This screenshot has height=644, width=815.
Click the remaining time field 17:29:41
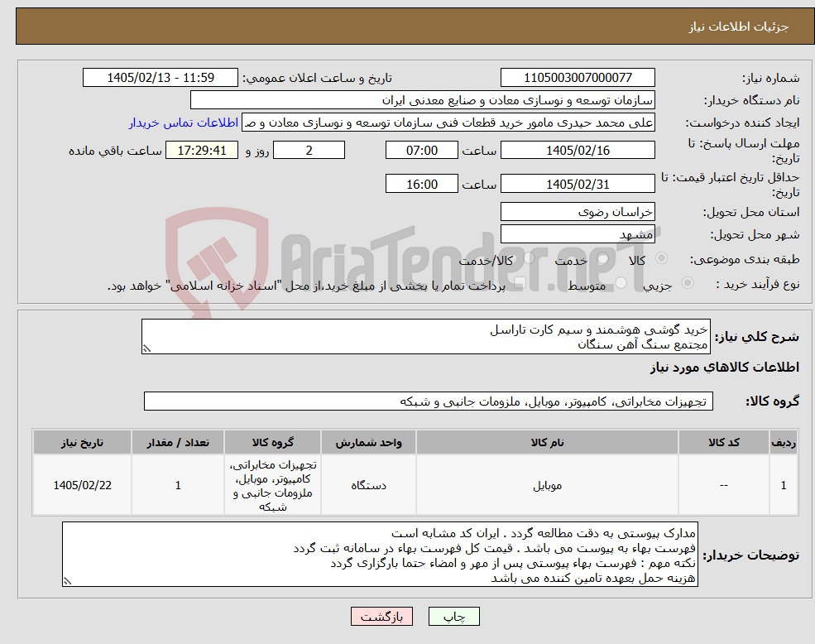click(202, 151)
